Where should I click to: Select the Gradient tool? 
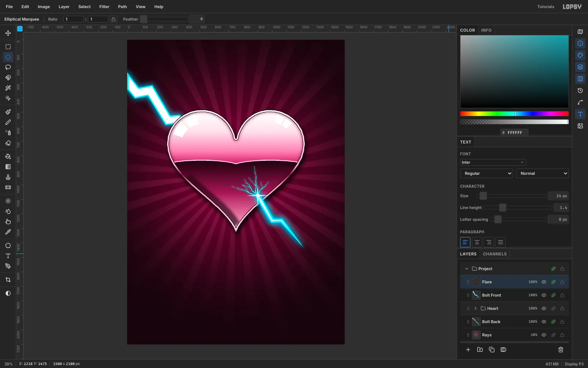click(x=8, y=167)
